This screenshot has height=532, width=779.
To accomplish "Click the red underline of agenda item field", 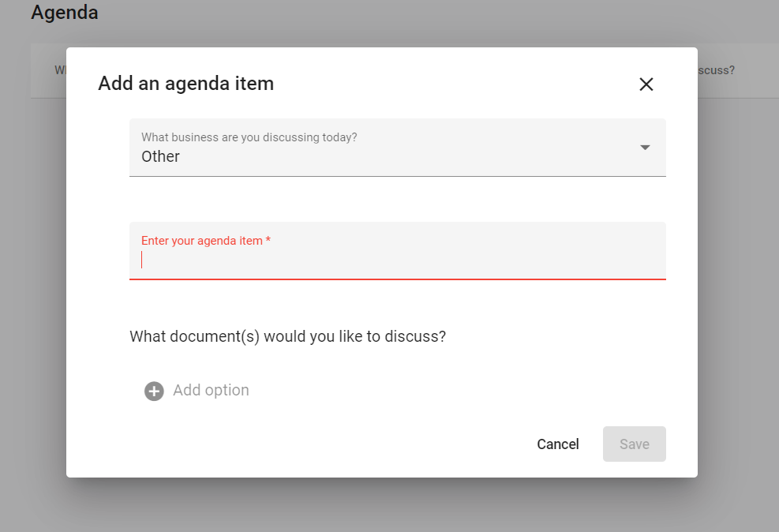I will [x=397, y=279].
